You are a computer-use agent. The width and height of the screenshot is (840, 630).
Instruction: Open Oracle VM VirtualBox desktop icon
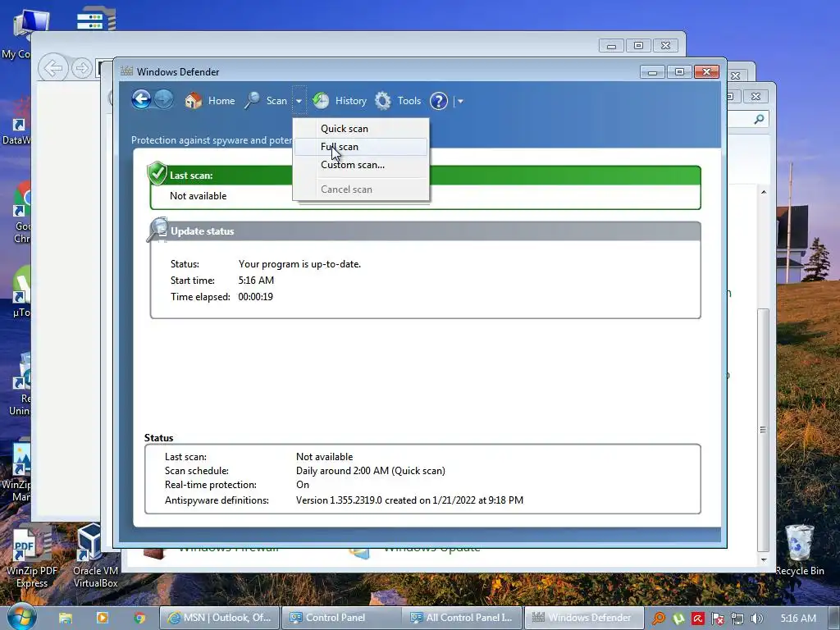click(95, 555)
